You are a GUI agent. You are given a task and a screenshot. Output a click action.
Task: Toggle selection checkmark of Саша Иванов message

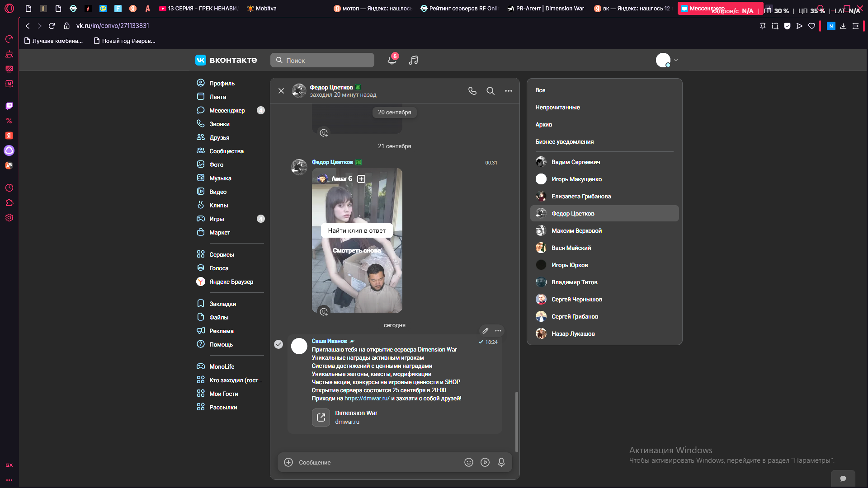click(278, 344)
